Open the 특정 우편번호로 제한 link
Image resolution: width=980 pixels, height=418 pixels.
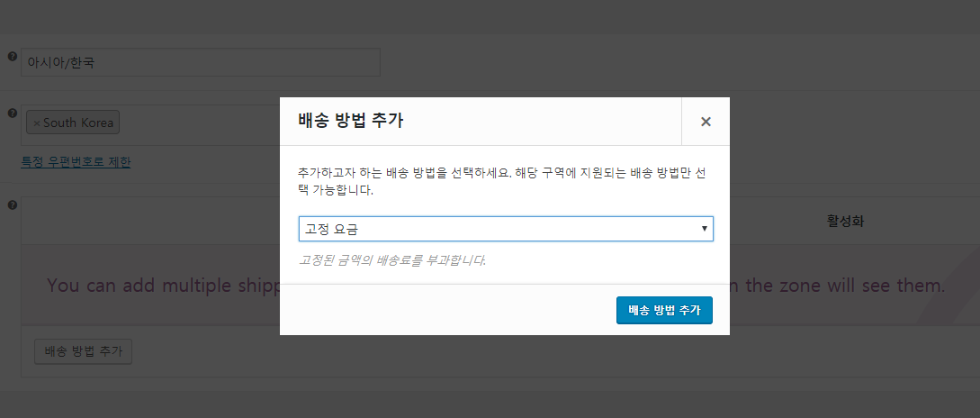click(76, 162)
